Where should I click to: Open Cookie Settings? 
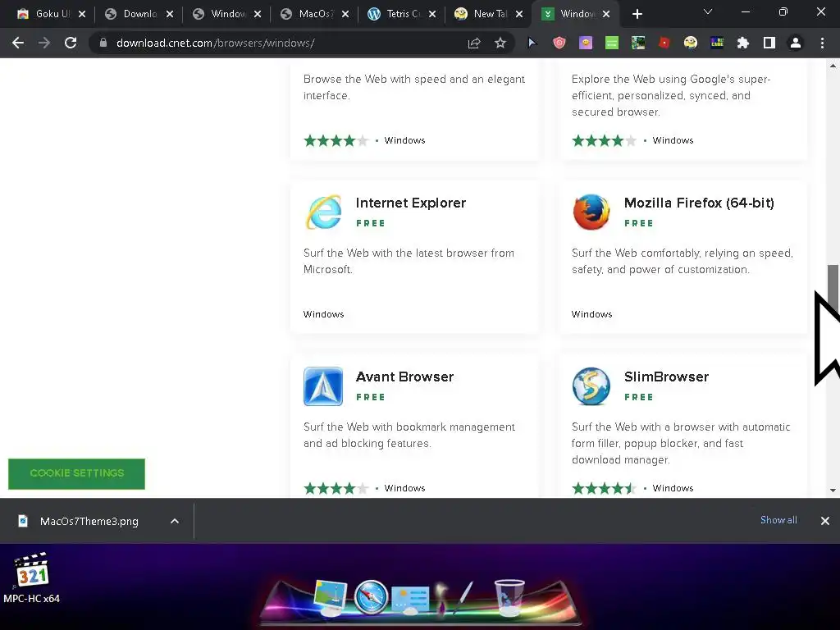[76, 473]
